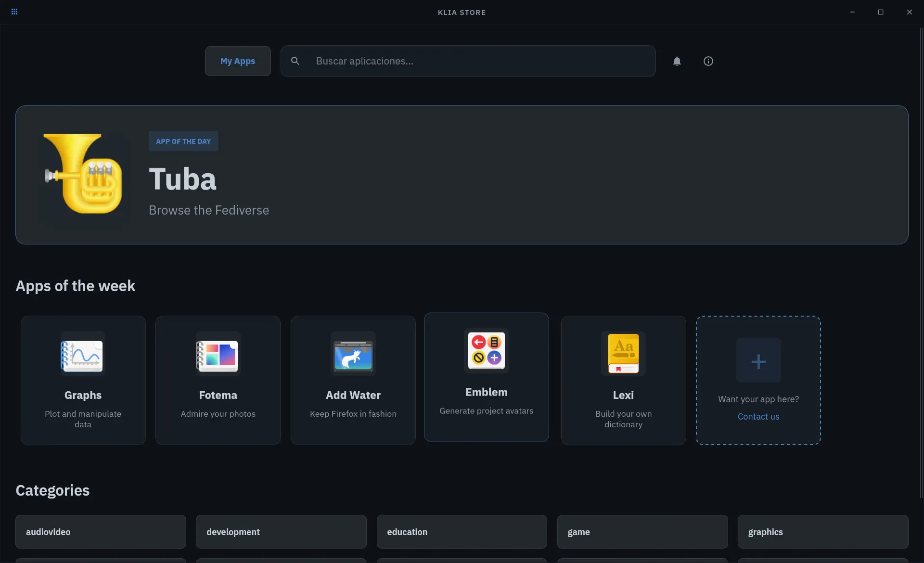Maximize the Klia Store window
This screenshot has width=924, height=563.
881,12
